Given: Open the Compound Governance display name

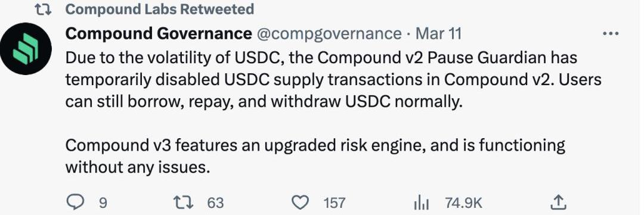Looking at the screenshot, I should 159,33.
